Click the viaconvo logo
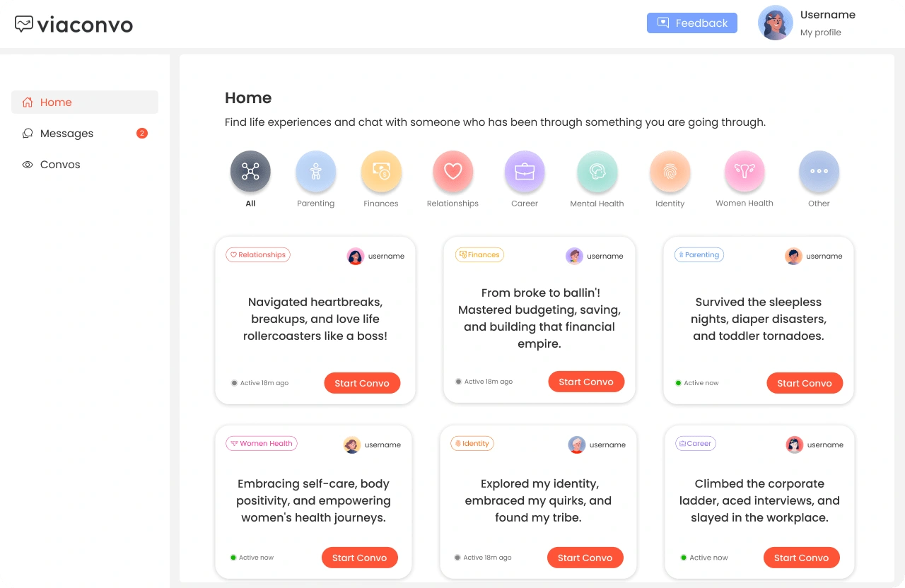Image resolution: width=905 pixels, height=588 pixels. 74,25
